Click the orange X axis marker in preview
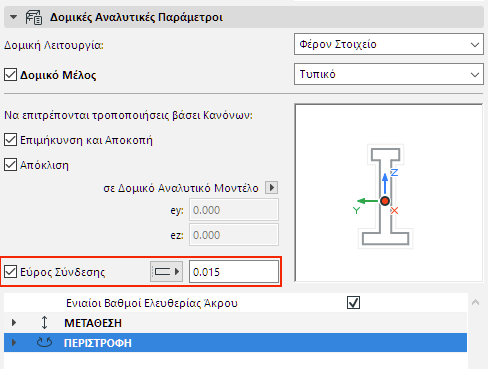 click(394, 211)
